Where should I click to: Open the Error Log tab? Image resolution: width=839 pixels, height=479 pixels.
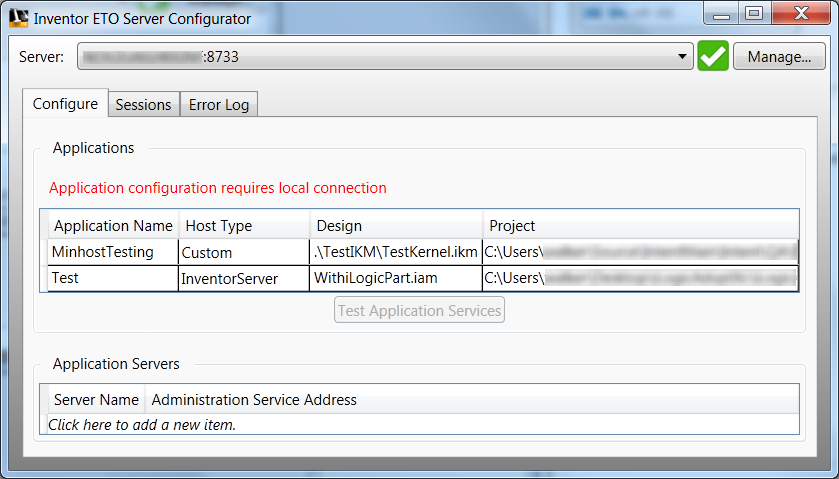pyautogui.click(x=219, y=104)
